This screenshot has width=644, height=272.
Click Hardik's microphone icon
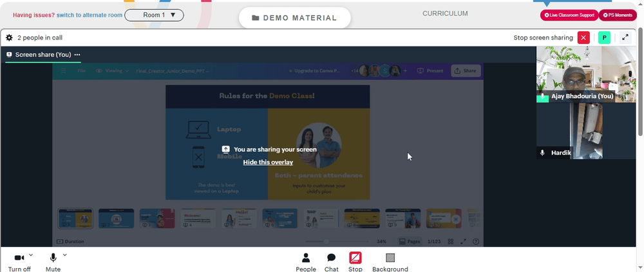[542, 153]
